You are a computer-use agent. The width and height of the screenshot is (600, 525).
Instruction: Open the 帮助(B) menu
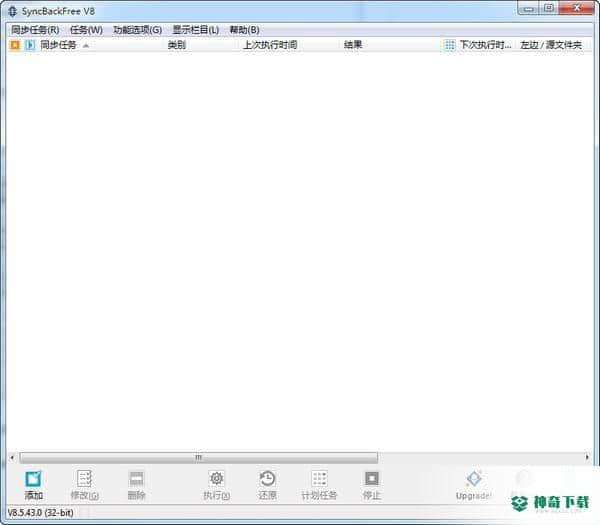[245, 30]
